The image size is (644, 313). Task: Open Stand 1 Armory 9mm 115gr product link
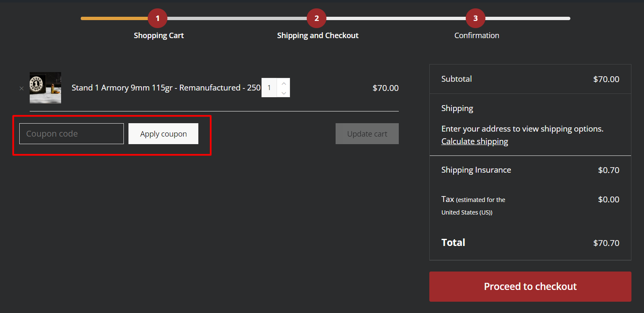pyautogui.click(x=166, y=88)
